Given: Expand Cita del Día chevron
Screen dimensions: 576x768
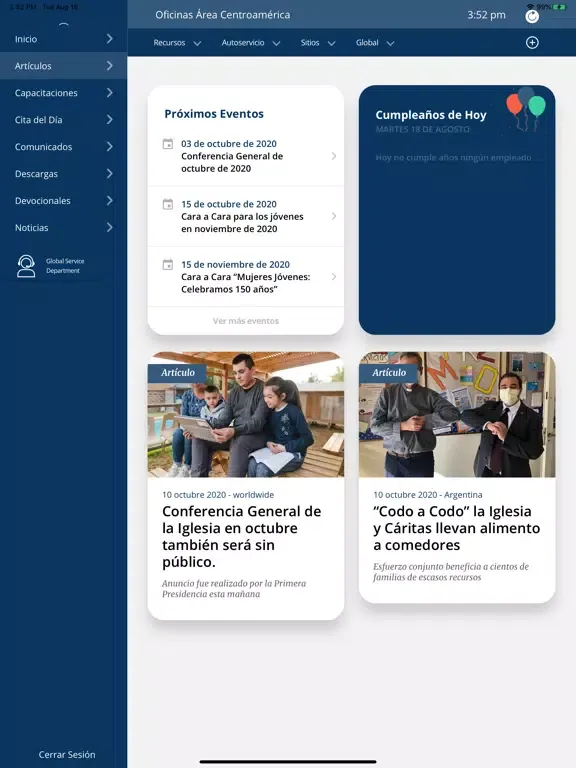Looking at the screenshot, I should click(110, 120).
